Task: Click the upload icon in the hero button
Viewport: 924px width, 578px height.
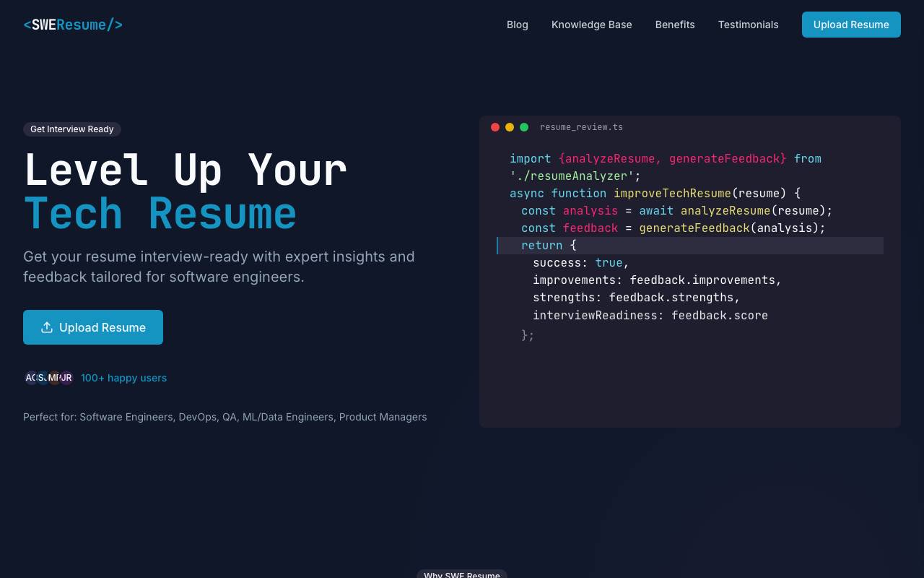Action: coord(47,327)
